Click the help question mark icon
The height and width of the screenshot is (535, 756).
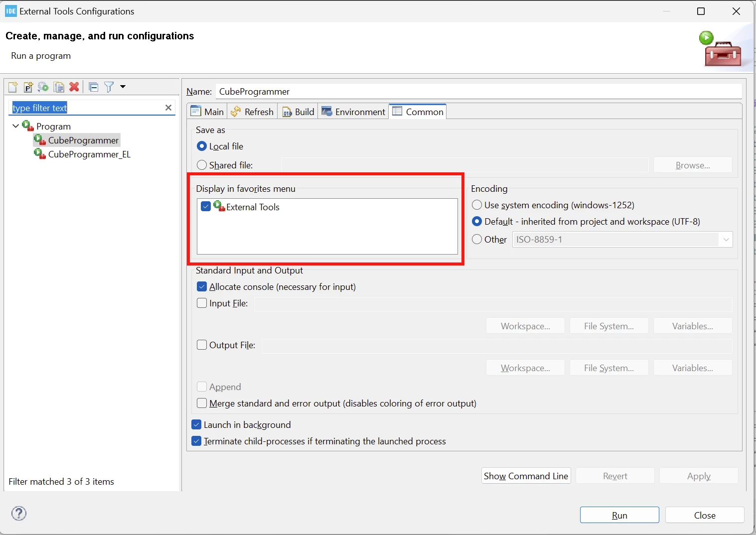19,513
